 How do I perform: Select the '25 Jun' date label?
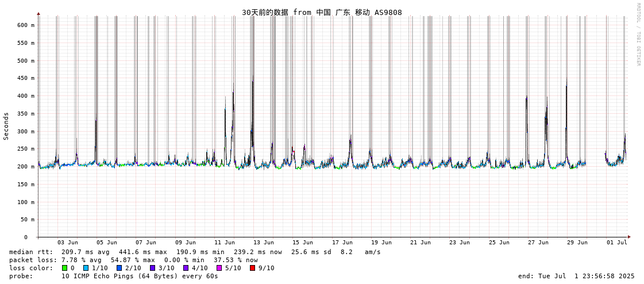[x=499, y=243]
